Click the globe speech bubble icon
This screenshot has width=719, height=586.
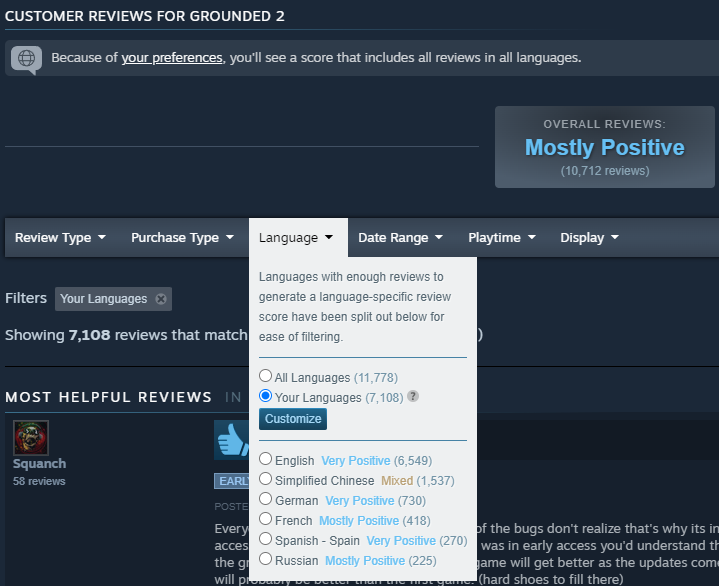[x=26, y=59]
